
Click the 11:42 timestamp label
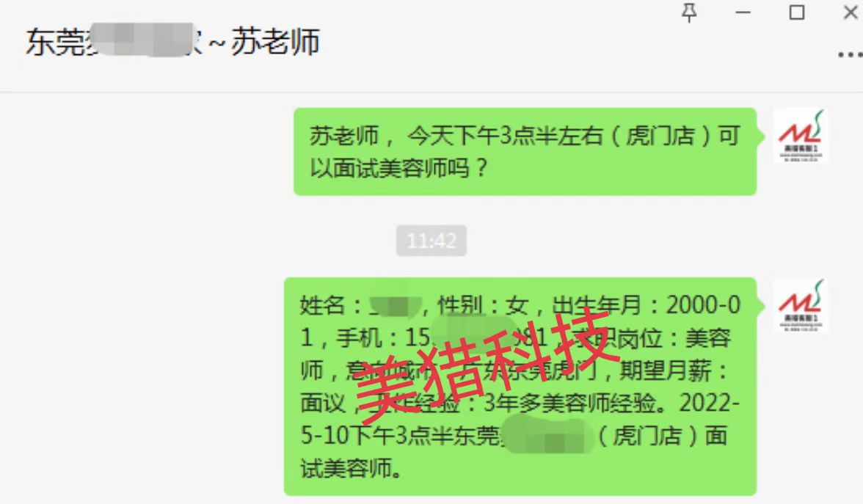pos(431,241)
